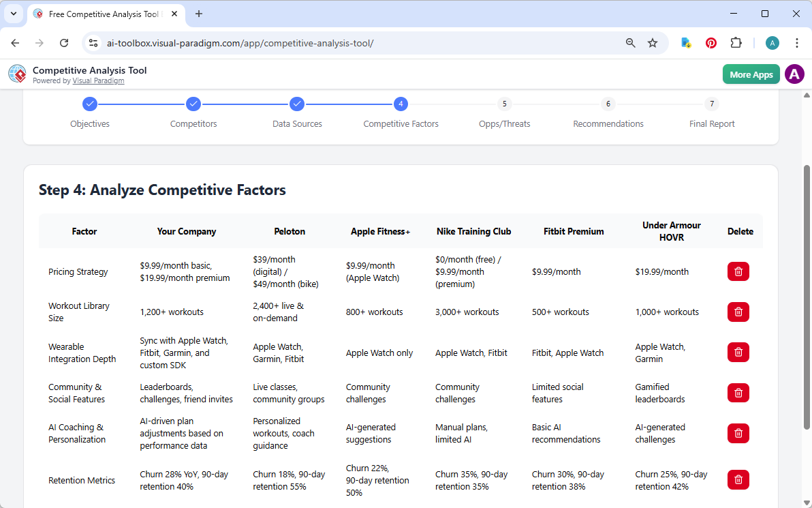The image size is (812, 508).
Task: Delete the Pricing Strategy row
Action: (x=738, y=271)
